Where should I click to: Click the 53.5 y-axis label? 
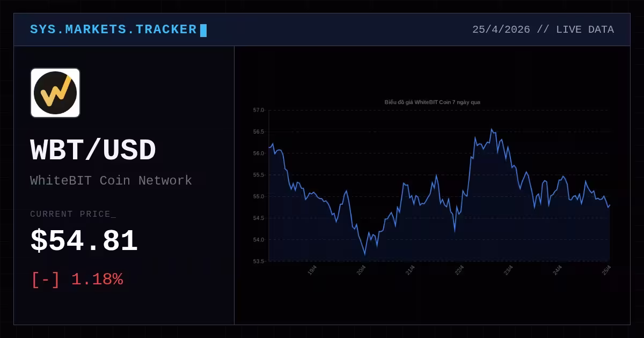click(259, 261)
